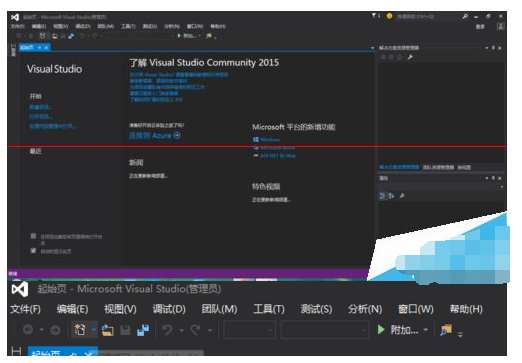This screenshot has width=522, height=363.
Task: Click the circled arrow beside 连接到 Azure
Action: coord(177,135)
